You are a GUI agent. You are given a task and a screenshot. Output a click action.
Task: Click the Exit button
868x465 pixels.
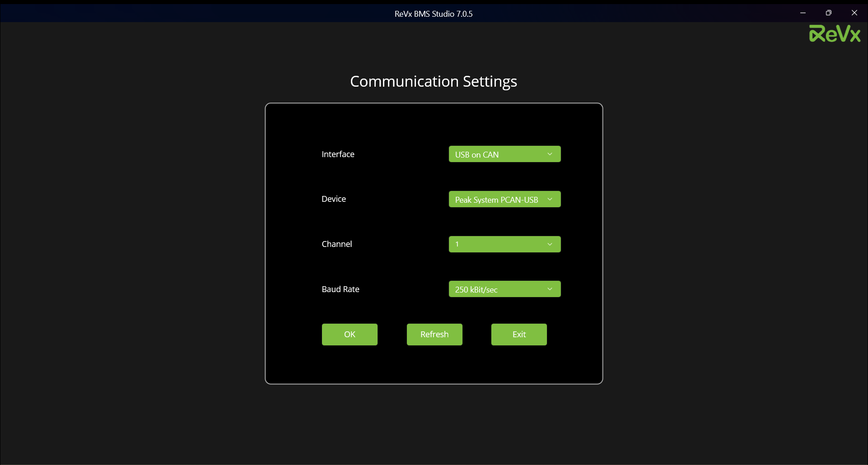519,335
